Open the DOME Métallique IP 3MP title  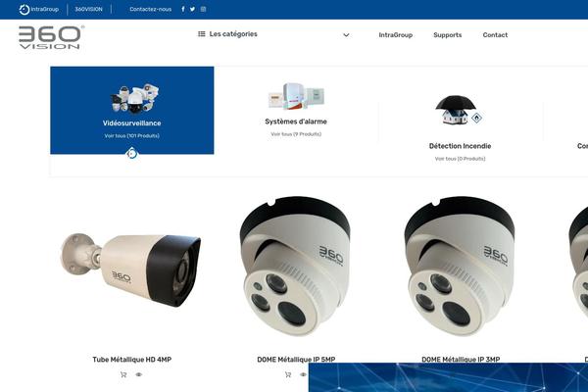[x=461, y=360]
